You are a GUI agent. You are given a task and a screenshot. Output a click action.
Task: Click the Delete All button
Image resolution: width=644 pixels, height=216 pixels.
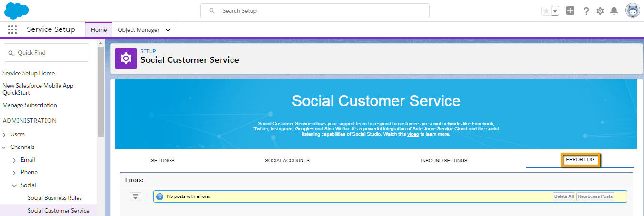pos(564,196)
